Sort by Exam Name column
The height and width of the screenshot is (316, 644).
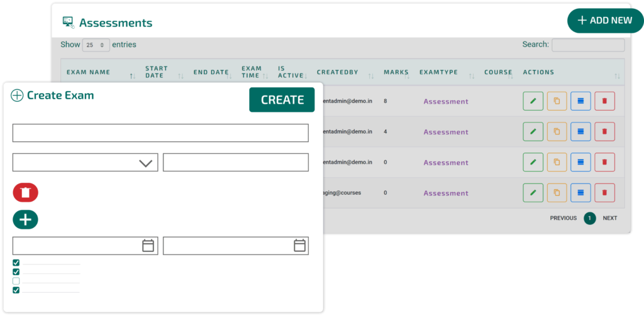click(132, 76)
